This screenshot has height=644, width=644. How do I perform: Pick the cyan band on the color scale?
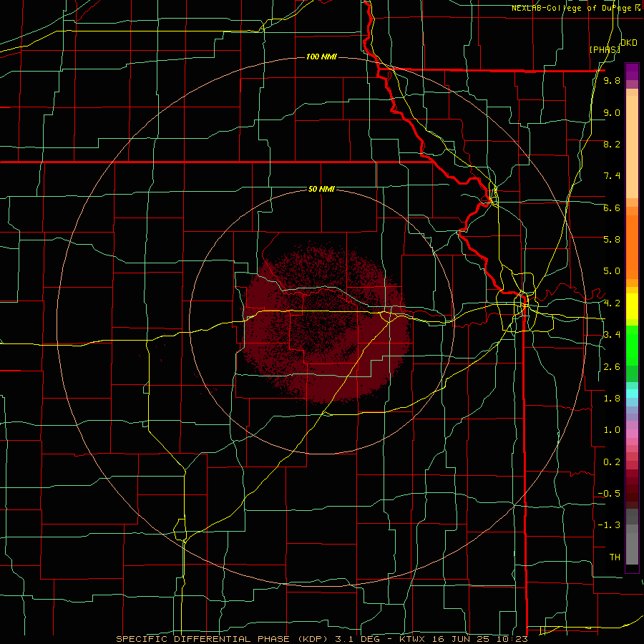click(632, 393)
